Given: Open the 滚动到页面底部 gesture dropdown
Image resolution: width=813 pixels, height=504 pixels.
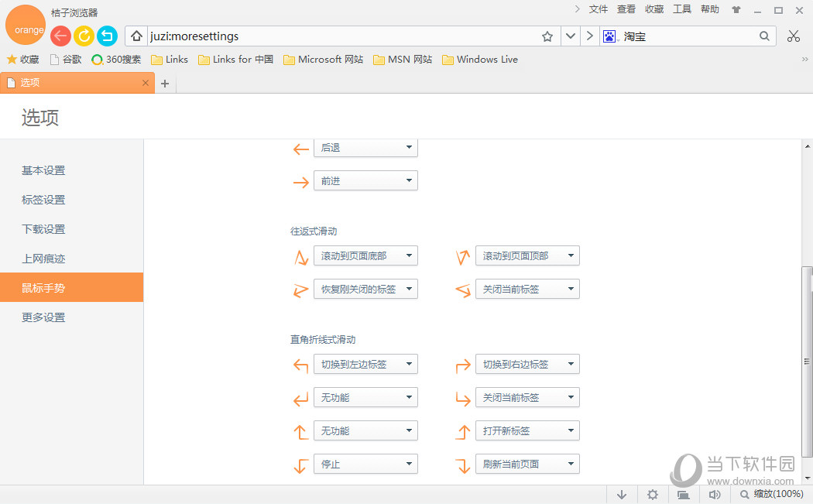Looking at the screenshot, I should [365, 255].
